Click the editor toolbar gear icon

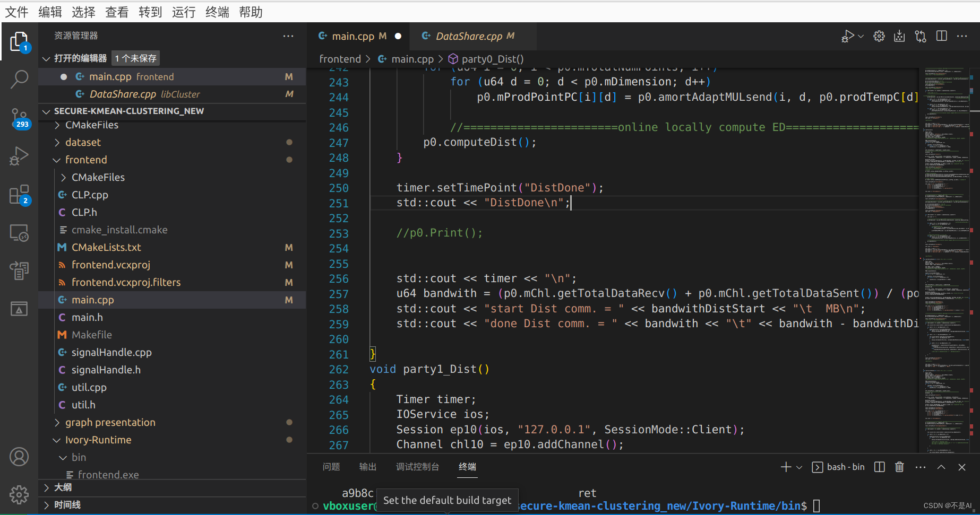(879, 36)
